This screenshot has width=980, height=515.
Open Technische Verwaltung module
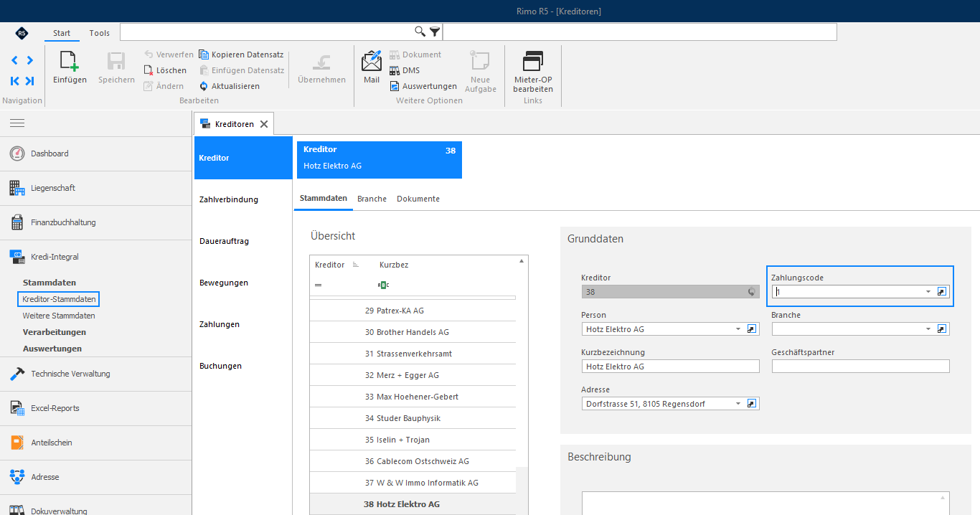click(x=96, y=374)
